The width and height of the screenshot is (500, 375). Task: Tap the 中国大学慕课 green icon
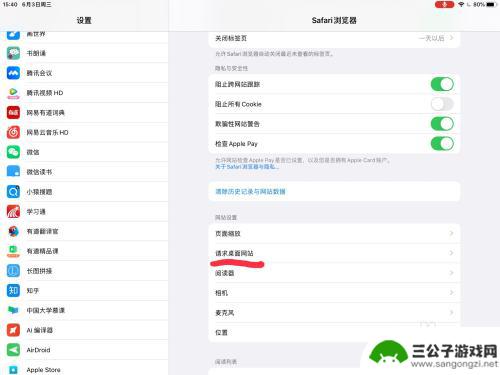pos(13,310)
